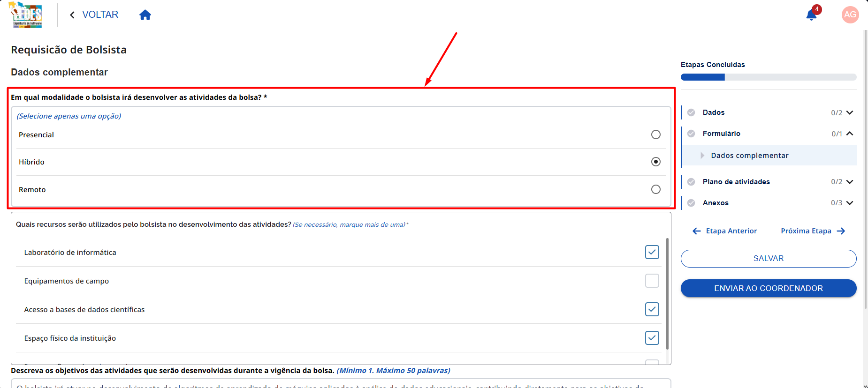Click the LEDES logo
The height and width of the screenshot is (388, 868).
point(26,15)
